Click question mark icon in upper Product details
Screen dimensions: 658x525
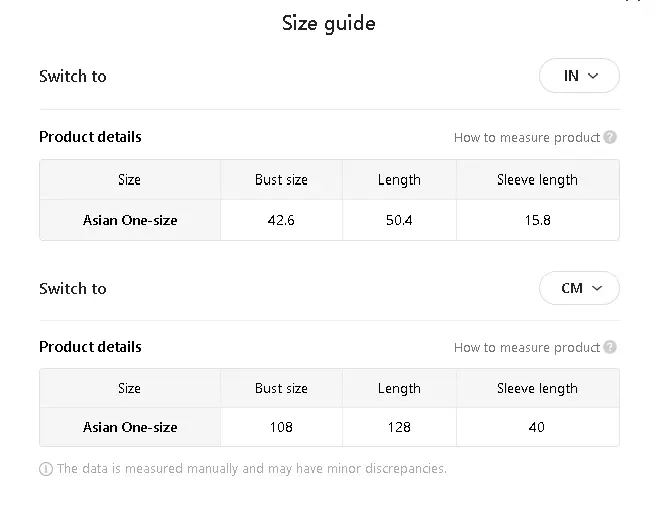pyautogui.click(x=610, y=137)
